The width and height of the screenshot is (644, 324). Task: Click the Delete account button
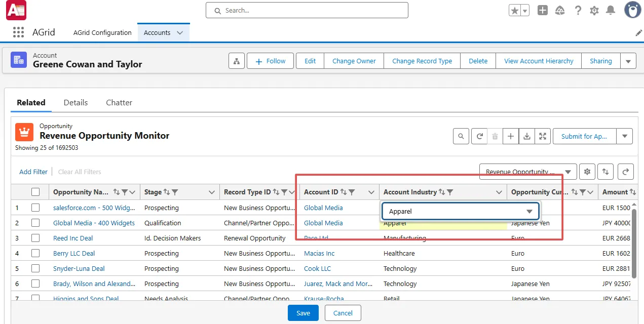tap(478, 61)
